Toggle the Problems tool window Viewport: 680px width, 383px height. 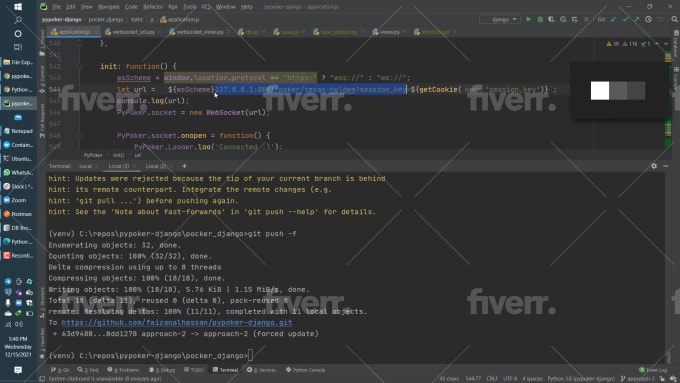(123, 370)
